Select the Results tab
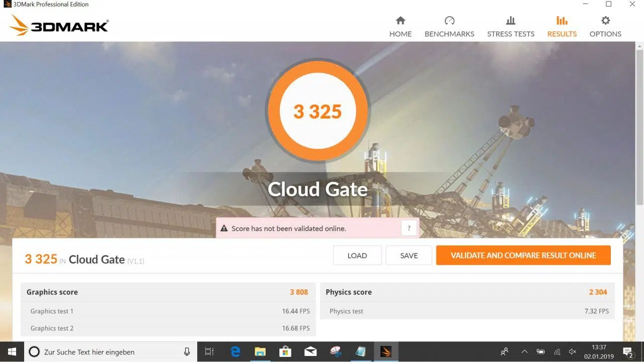The width and height of the screenshot is (644, 362). tap(562, 27)
